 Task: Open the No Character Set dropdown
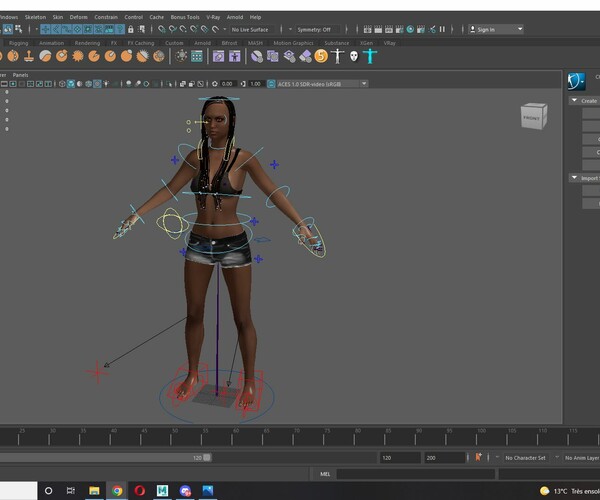click(x=525, y=458)
